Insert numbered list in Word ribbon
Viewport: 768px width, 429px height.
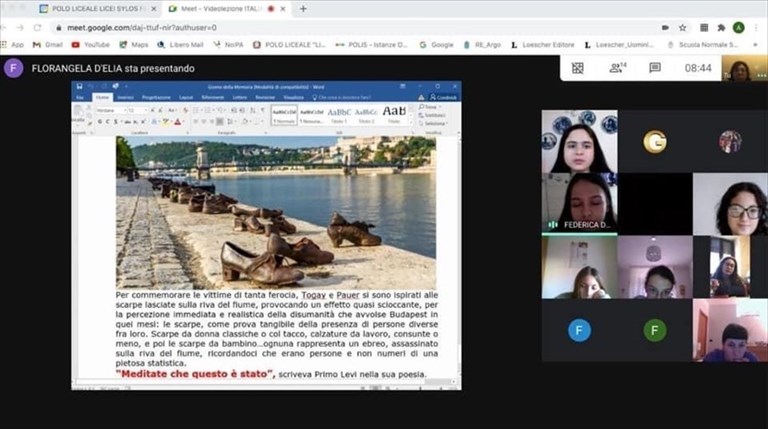[207, 110]
